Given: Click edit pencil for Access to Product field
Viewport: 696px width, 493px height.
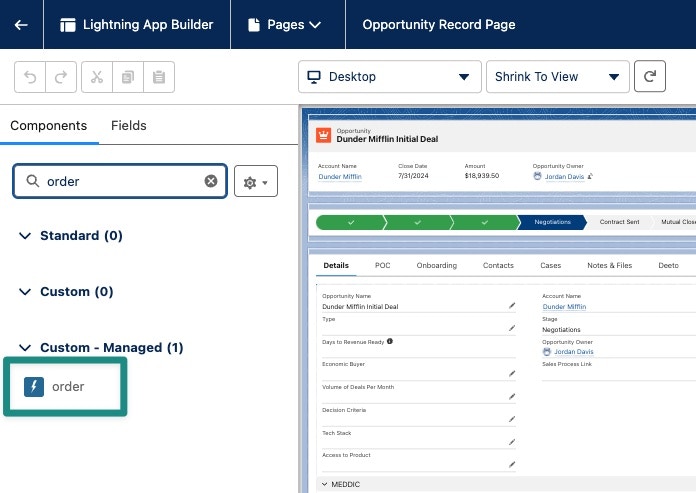Looking at the screenshot, I should (512, 465).
